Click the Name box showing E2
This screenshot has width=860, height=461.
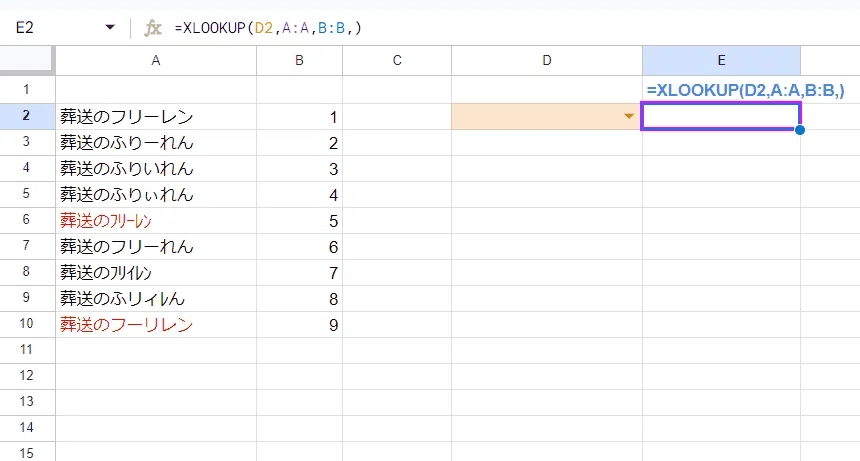[25, 27]
